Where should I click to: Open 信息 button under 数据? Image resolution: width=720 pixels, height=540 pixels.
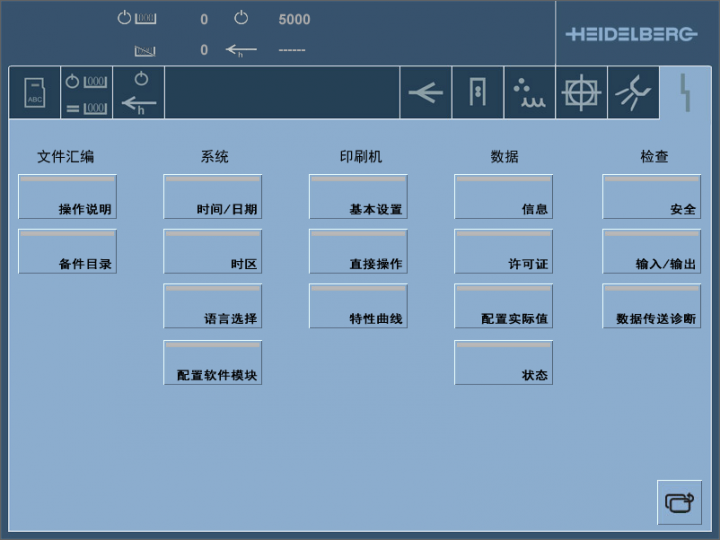(x=503, y=197)
